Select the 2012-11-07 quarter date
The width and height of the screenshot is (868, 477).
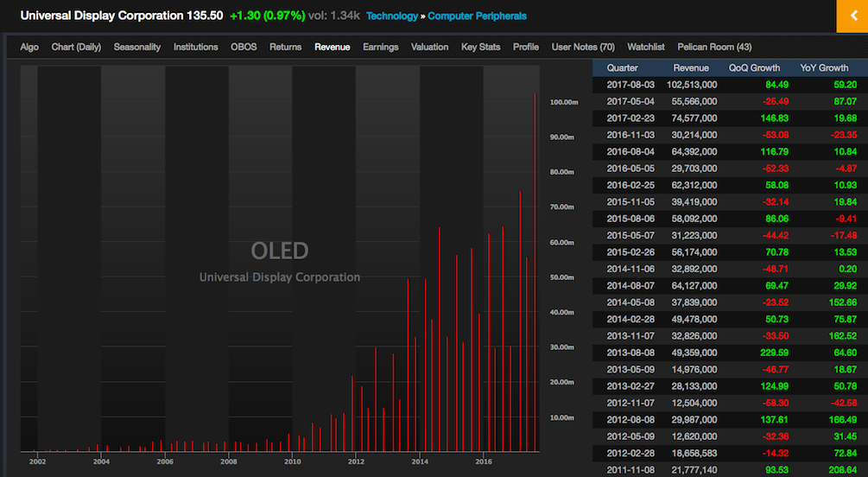click(x=630, y=403)
